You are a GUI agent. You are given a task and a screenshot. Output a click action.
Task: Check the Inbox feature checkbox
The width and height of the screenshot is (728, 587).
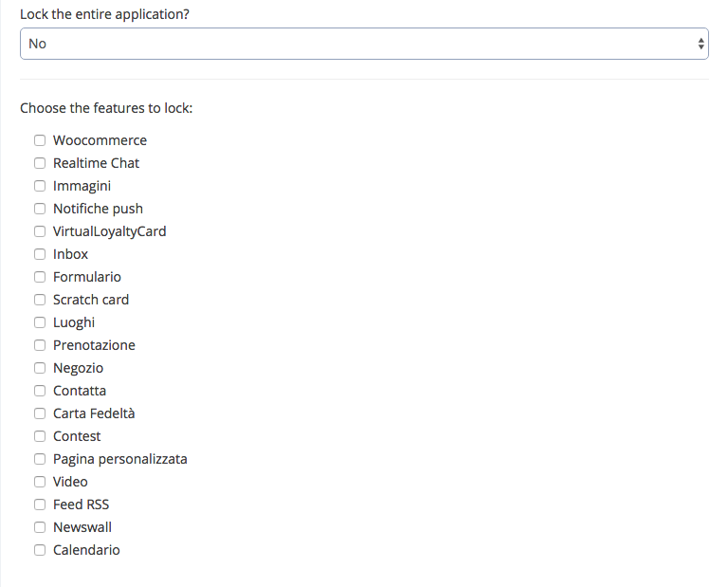(40, 254)
